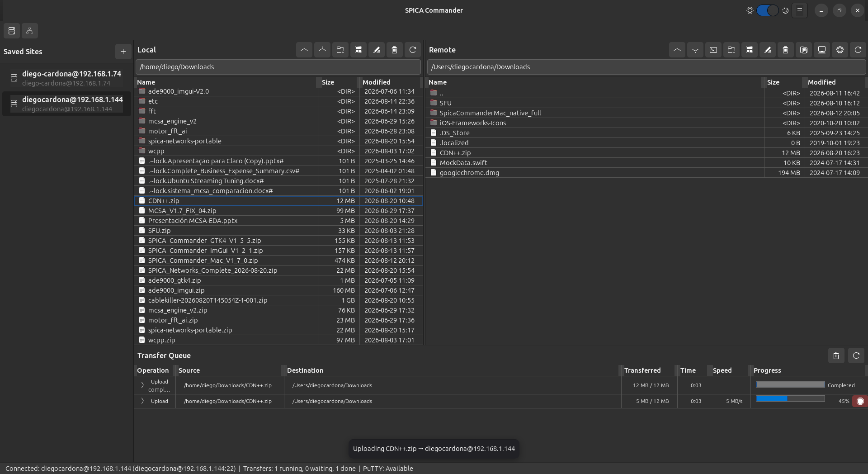
Task: Click the 'PuTTY: Available' status bar entry
Action: 388,469
